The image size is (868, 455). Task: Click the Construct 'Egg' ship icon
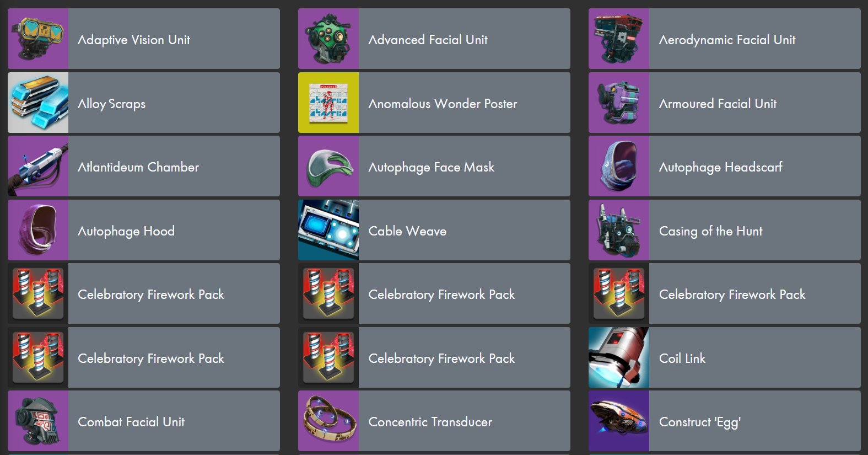(x=619, y=421)
